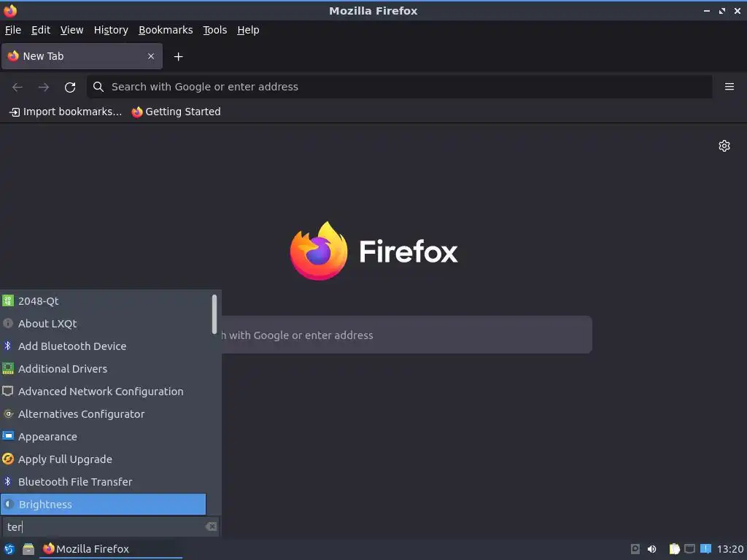747x560 pixels.
Task: Open the Help menu
Action: tap(248, 30)
